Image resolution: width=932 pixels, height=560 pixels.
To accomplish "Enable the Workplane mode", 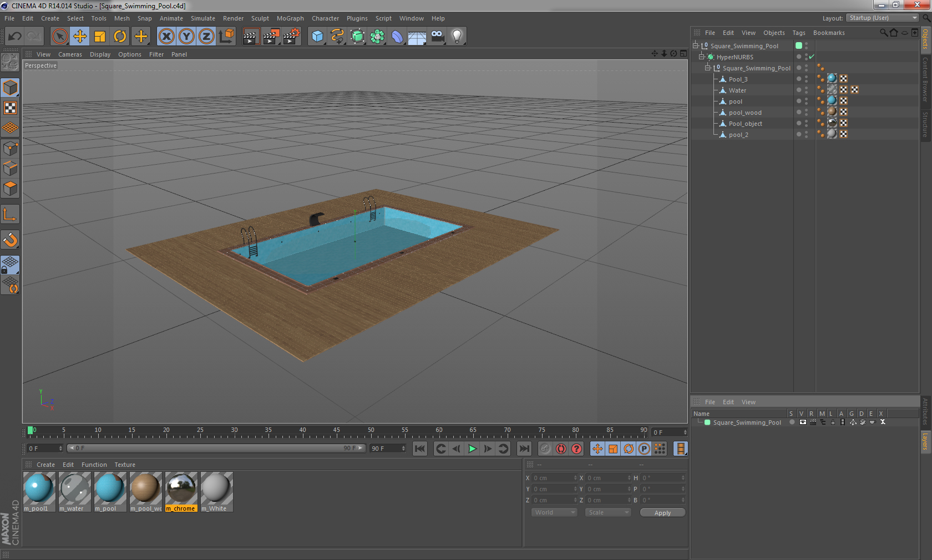I will point(11,128).
